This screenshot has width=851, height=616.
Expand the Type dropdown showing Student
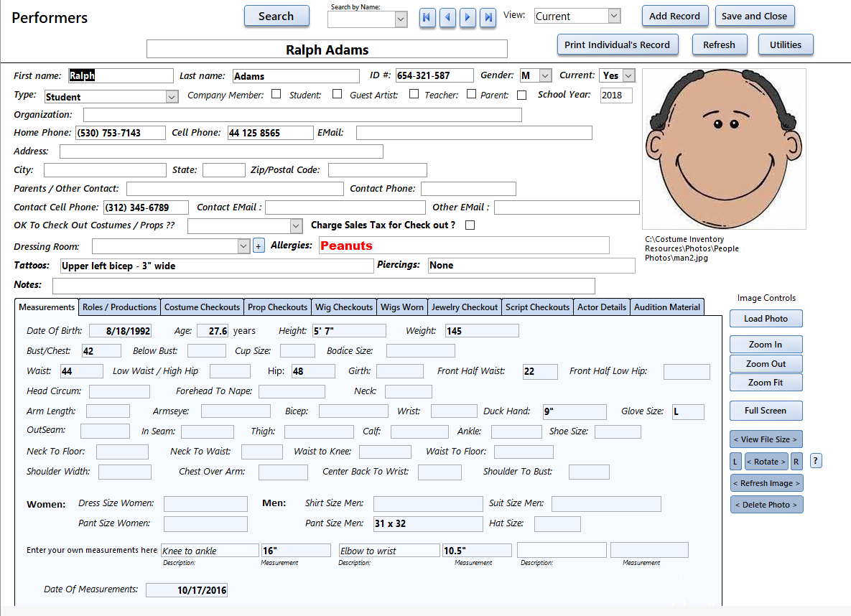coord(172,97)
